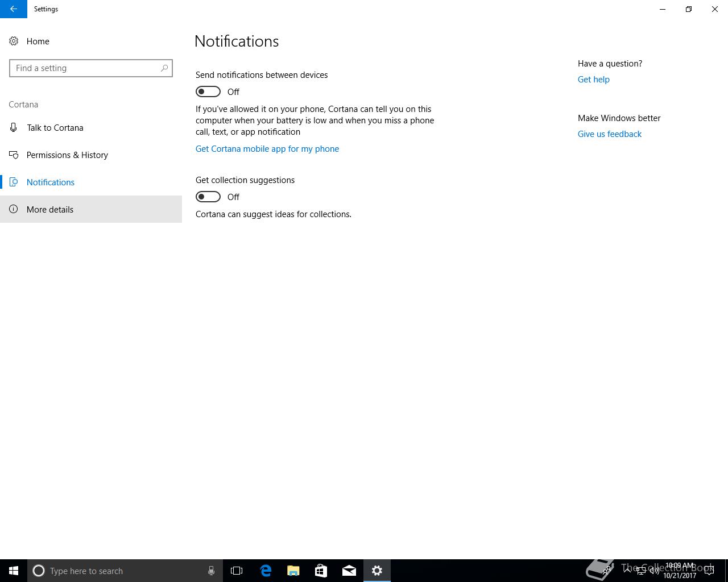Select Notifications in the sidebar
Screen dimensions: 728x582
[x=91, y=182]
